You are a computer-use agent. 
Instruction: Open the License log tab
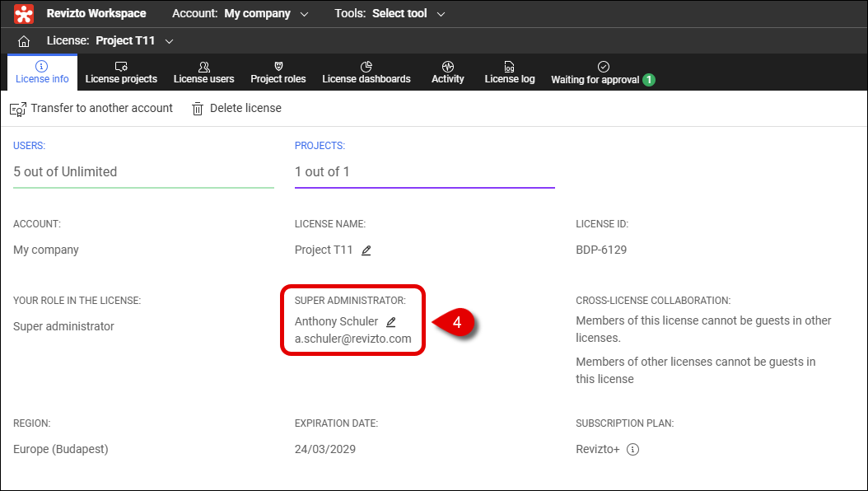tap(510, 72)
